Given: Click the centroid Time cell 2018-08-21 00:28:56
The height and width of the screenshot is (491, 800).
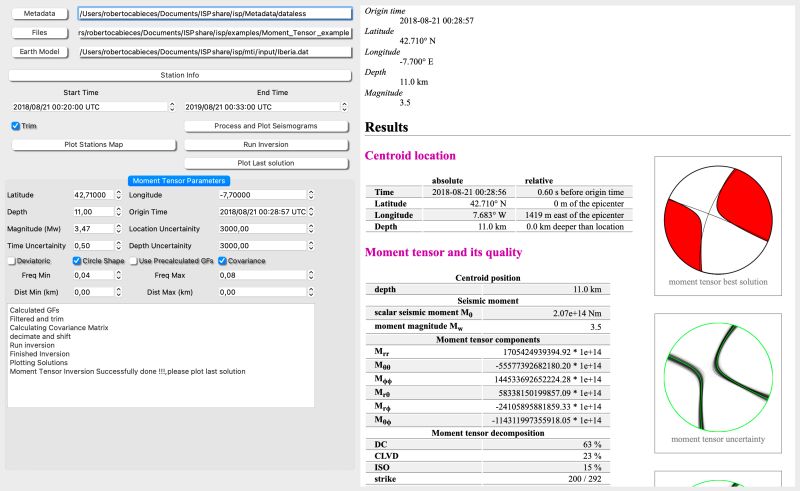Looking at the screenshot, I should (x=469, y=192).
